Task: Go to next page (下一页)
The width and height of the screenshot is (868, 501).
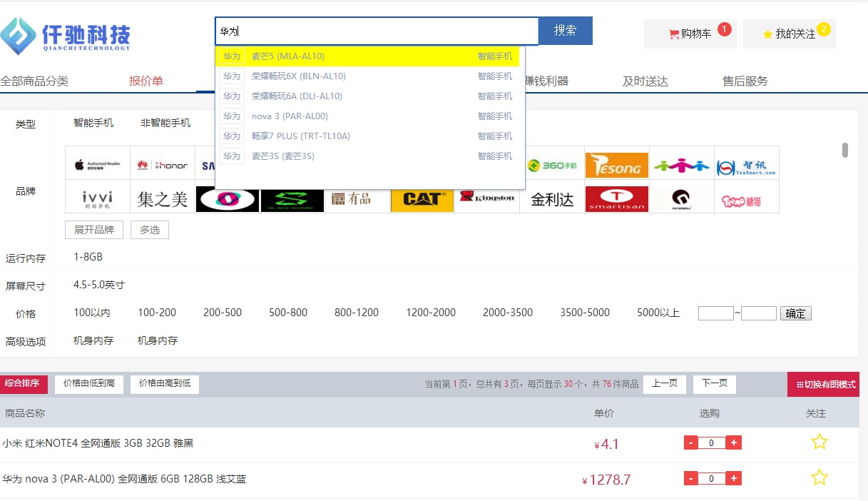Action: click(715, 384)
